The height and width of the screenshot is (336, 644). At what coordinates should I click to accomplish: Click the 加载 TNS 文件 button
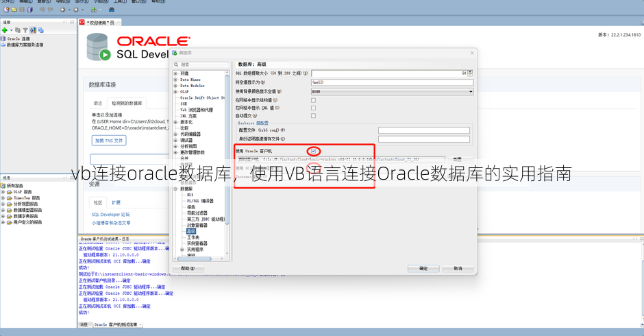coord(109,141)
